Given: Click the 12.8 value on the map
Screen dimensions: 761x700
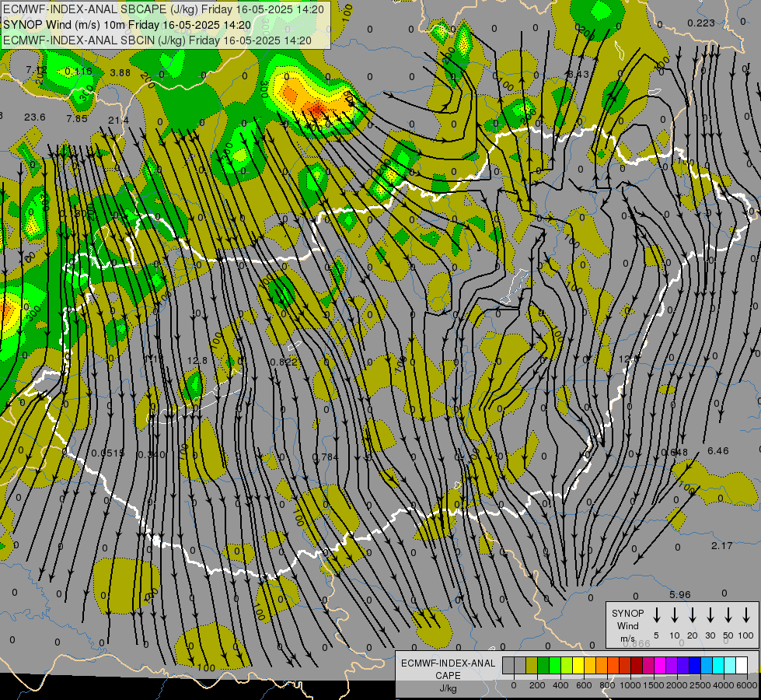Looking at the screenshot, I should pos(197,360).
